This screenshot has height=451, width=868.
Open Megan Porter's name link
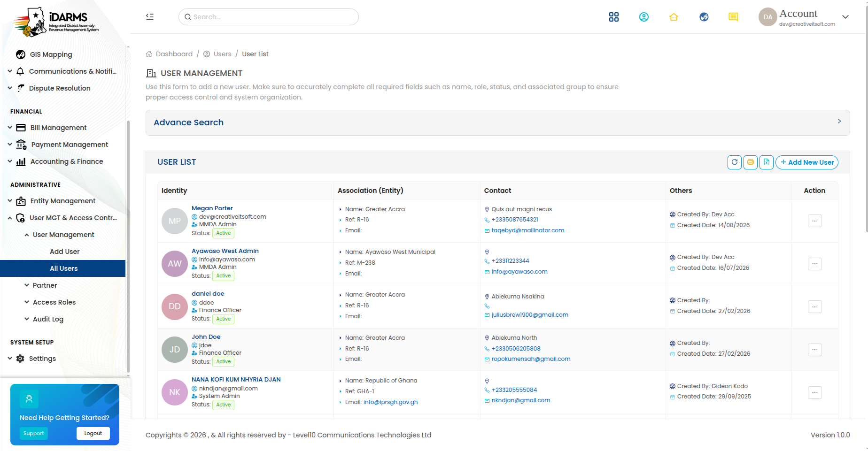click(212, 208)
